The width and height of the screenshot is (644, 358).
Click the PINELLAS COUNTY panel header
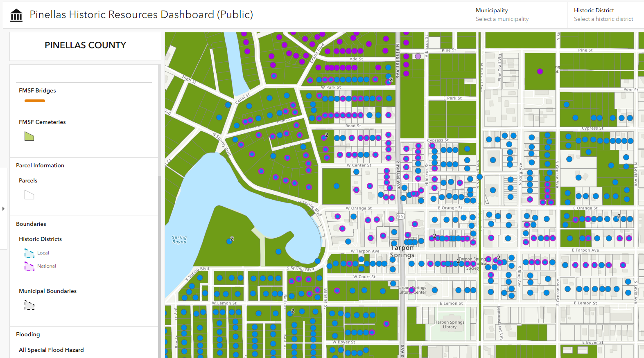85,45
